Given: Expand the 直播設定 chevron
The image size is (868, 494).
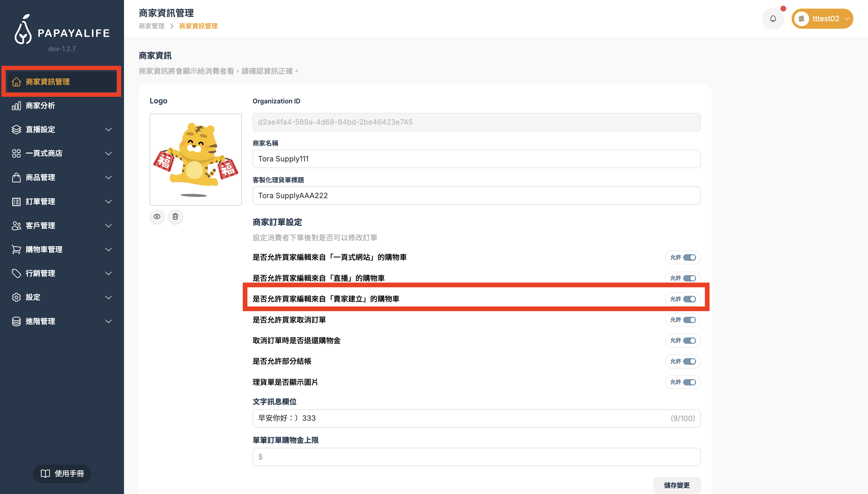Looking at the screenshot, I should pyautogui.click(x=108, y=130).
